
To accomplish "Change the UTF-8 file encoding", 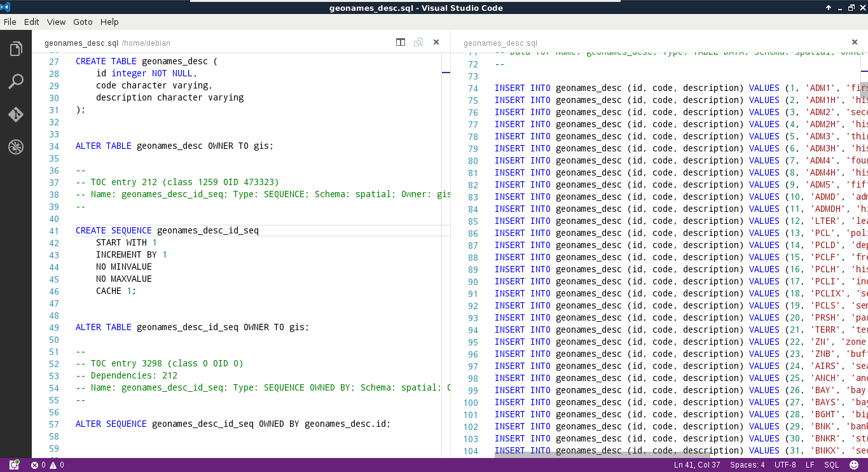I will pos(785,465).
